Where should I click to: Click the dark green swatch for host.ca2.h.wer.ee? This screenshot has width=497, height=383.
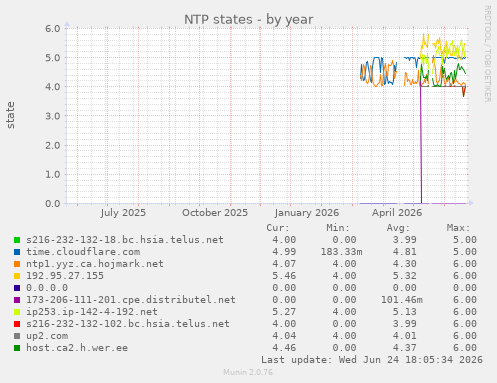(17, 348)
